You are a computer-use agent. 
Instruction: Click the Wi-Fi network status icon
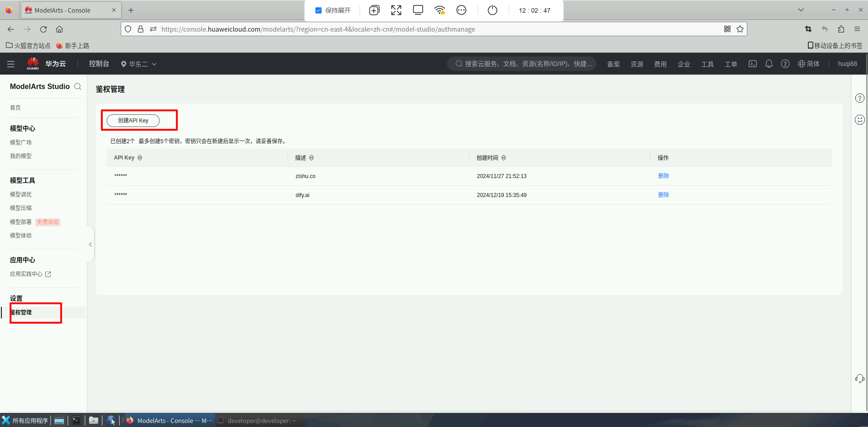439,10
